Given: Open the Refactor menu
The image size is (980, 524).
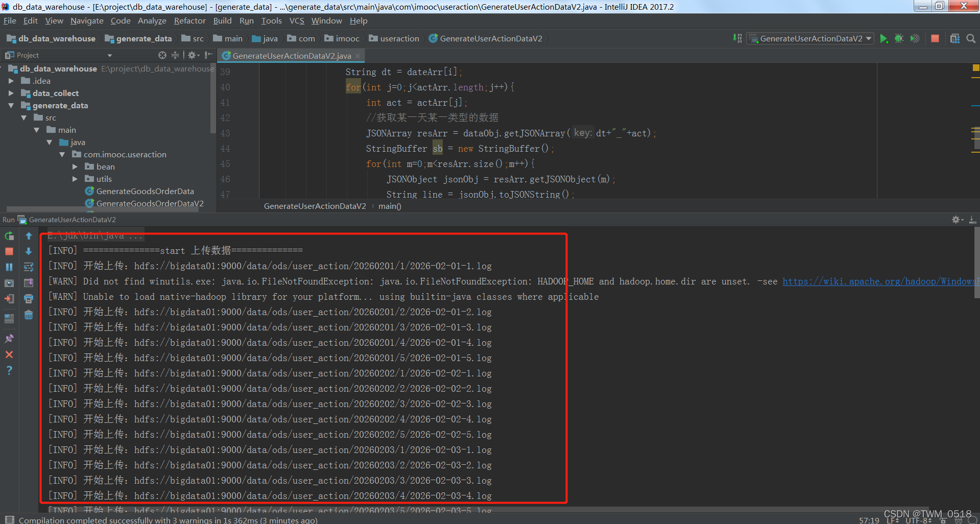Looking at the screenshot, I should pos(189,21).
